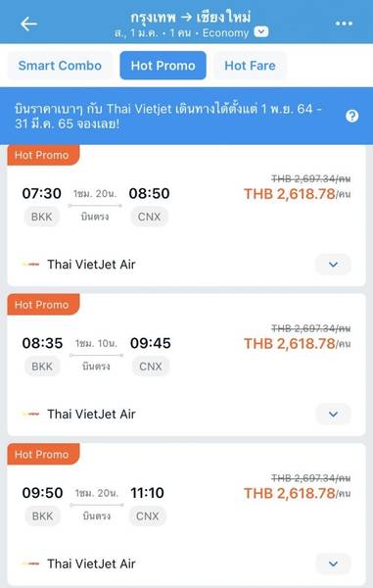373x588 pixels.
Task: Select the 09:50 to 11:10 flight card
Action: tap(186, 514)
